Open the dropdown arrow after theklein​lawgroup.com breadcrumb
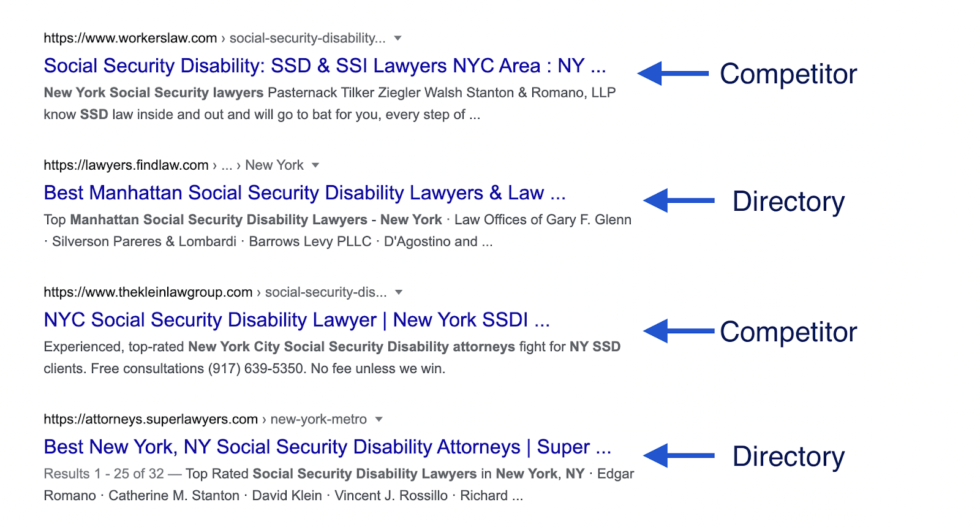980x527 pixels. click(x=399, y=292)
